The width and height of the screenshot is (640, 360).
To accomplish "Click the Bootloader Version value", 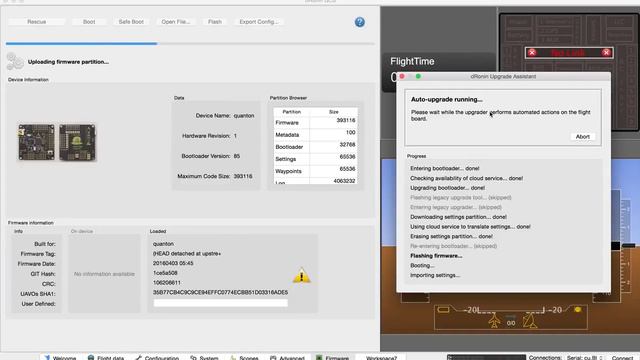I will coord(237,156).
